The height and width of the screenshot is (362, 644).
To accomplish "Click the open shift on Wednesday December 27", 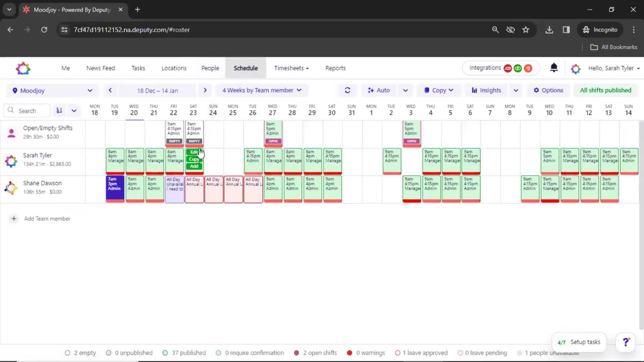I will pyautogui.click(x=272, y=132).
